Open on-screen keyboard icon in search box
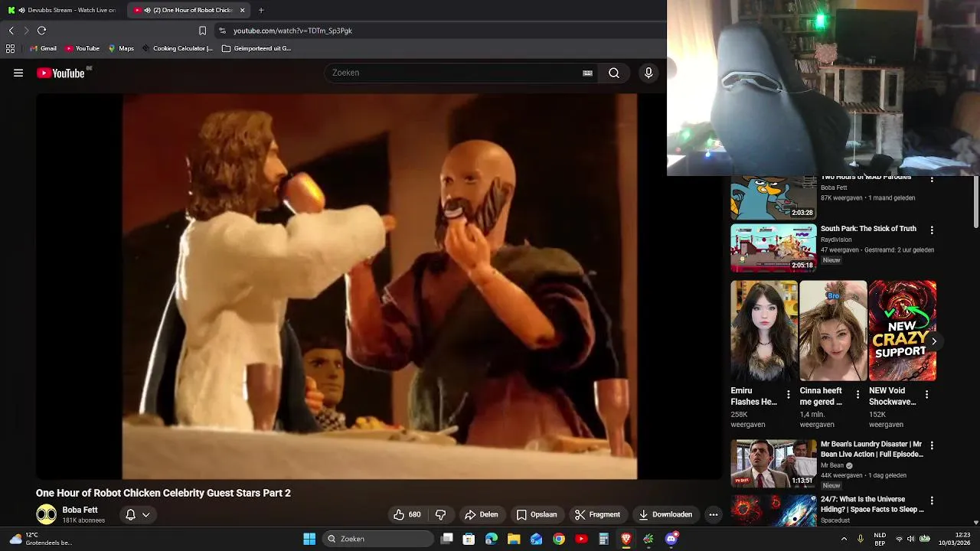The width and height of the screenshot is (980, 551). (x=587, y=73)
